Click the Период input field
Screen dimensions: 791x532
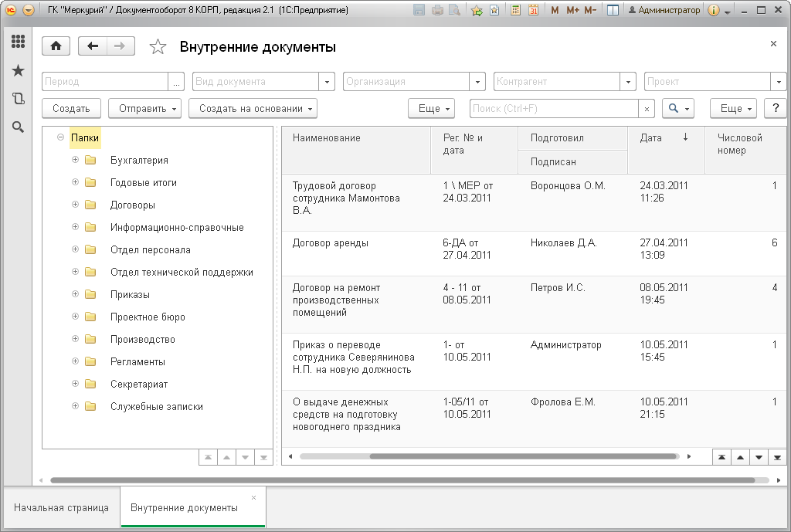pos(105,82)
